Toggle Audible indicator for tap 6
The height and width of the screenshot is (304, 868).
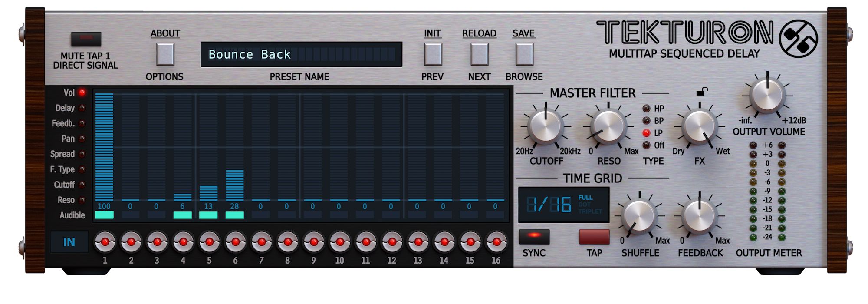pyautogui.click(x=234, y=215)
